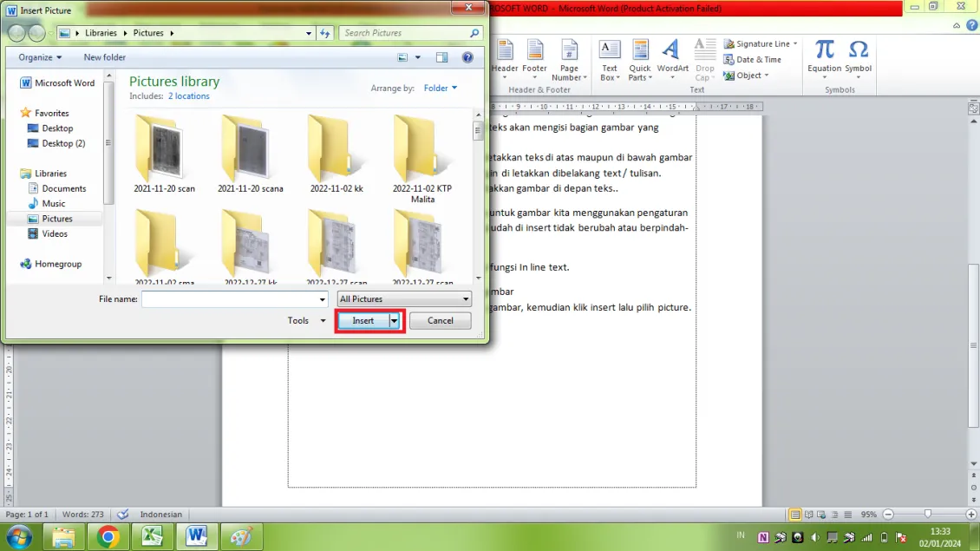The width and height of the screenshot is (980, 551).
Task: Click Words: 273 in status bar
Action: [x=82, y=515]
